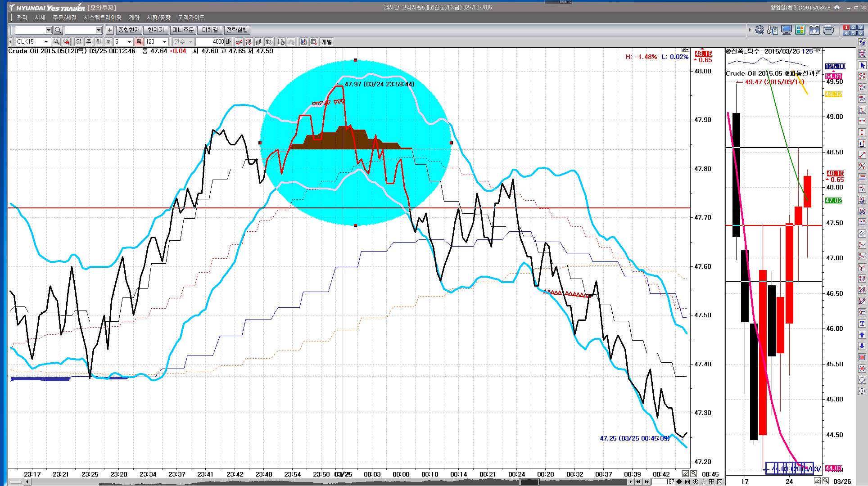This screenshot has width=868, height=486.
Task: Click the colored tiles layout icon
Action: point(800,30)
